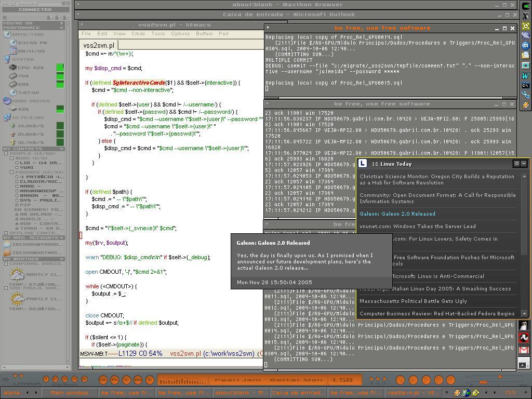
Task: Click the Linux Today L logo icon
Action: pyautogui.click(x=363, y=164)
